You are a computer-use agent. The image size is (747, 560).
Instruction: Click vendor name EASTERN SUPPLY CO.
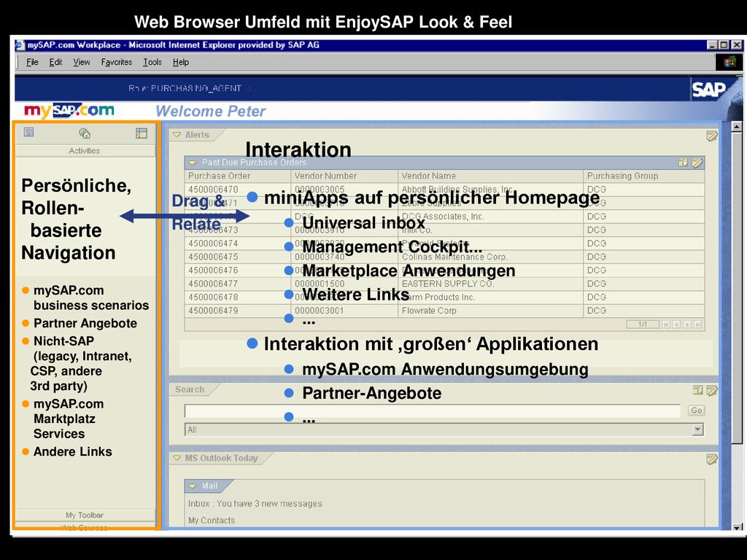tap(448, 284)
